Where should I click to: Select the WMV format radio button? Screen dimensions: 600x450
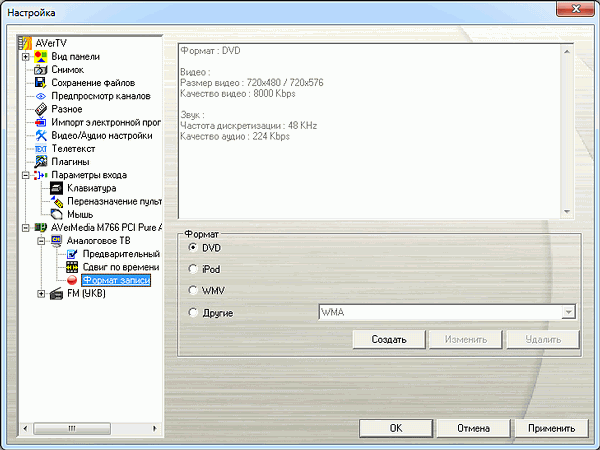click(193, 290)
